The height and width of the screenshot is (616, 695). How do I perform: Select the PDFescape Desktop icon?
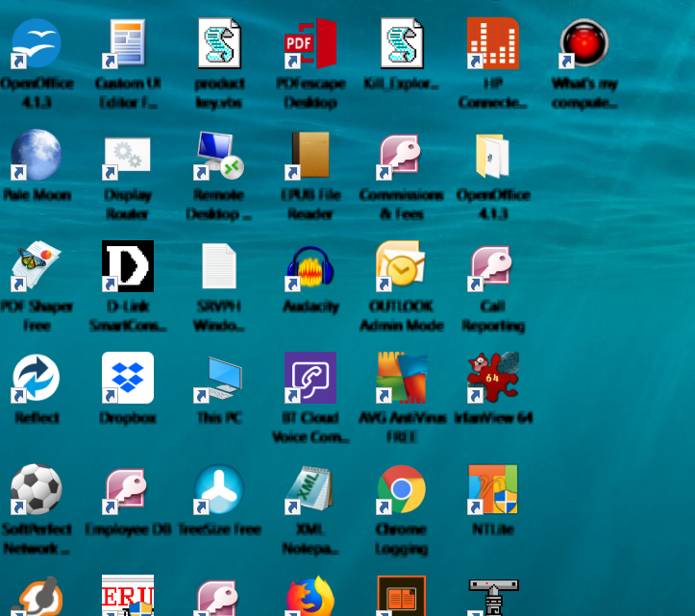pos(310,44)
